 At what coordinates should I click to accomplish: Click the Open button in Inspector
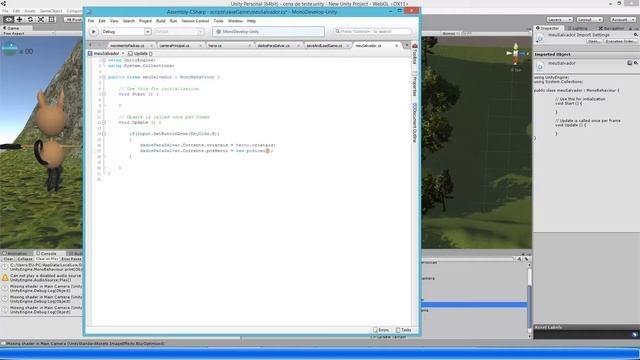[593, 41]
